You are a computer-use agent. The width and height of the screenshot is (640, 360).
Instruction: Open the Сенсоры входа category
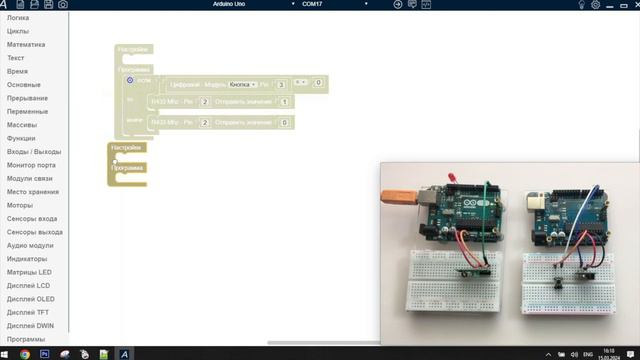pyautogui.click(x=32, y=219)
